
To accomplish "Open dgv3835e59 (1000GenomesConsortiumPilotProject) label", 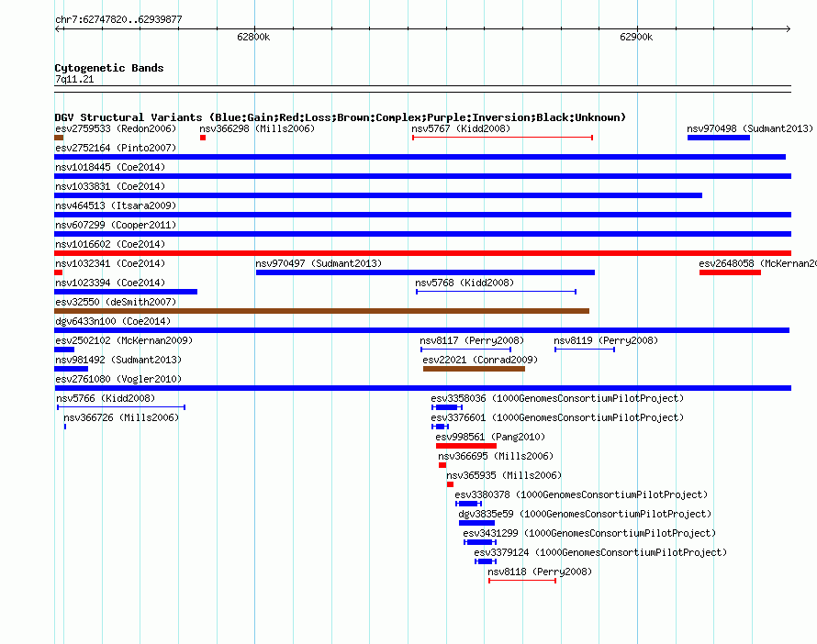I will (585, 514).
